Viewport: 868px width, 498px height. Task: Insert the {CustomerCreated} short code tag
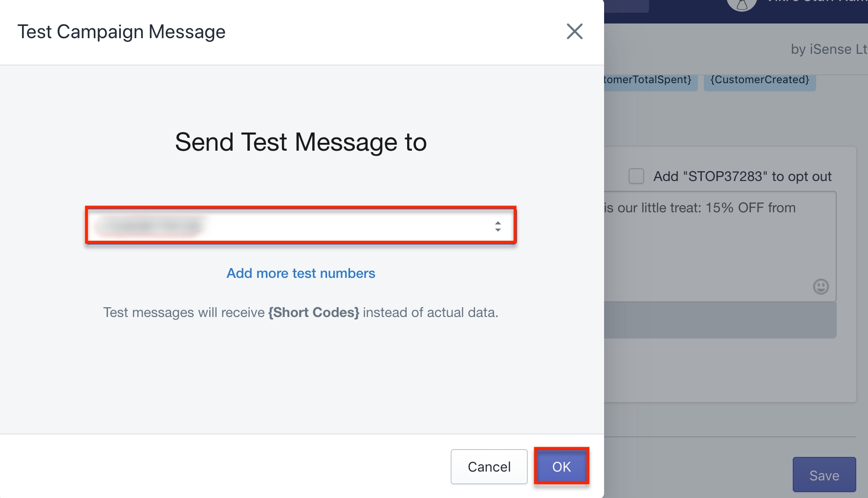coord(759,80)
